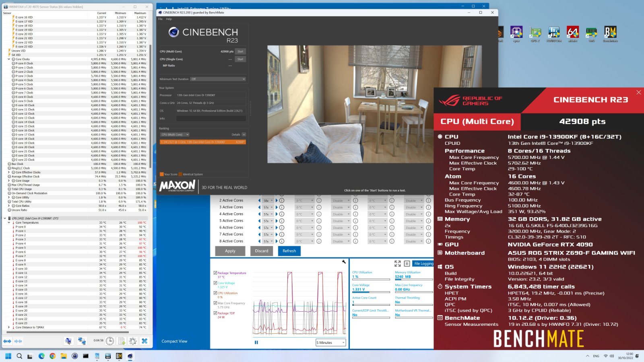Toggle the CPU Utilization graph checkbox
The image size is (644, 362).
pos(215,293)
